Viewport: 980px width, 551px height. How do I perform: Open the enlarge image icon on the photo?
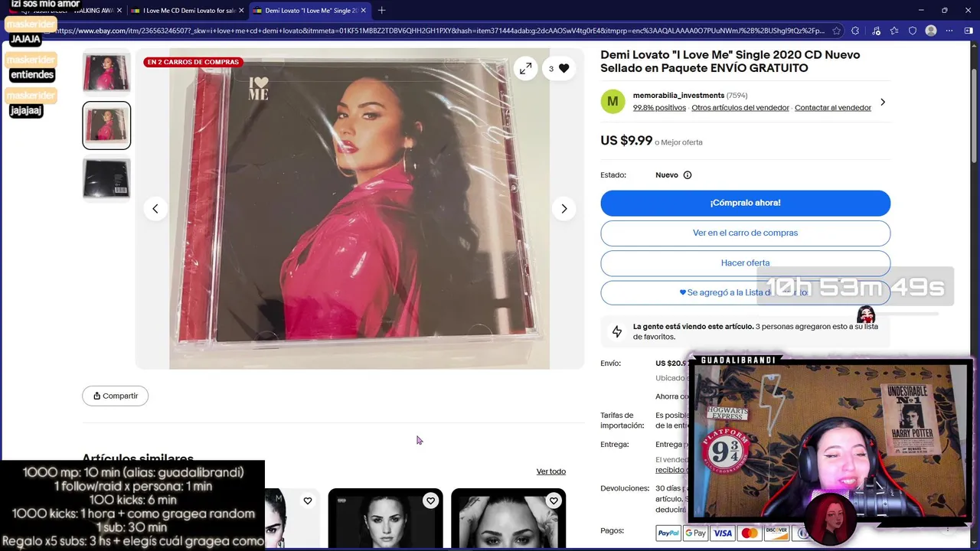click(525, 69)
